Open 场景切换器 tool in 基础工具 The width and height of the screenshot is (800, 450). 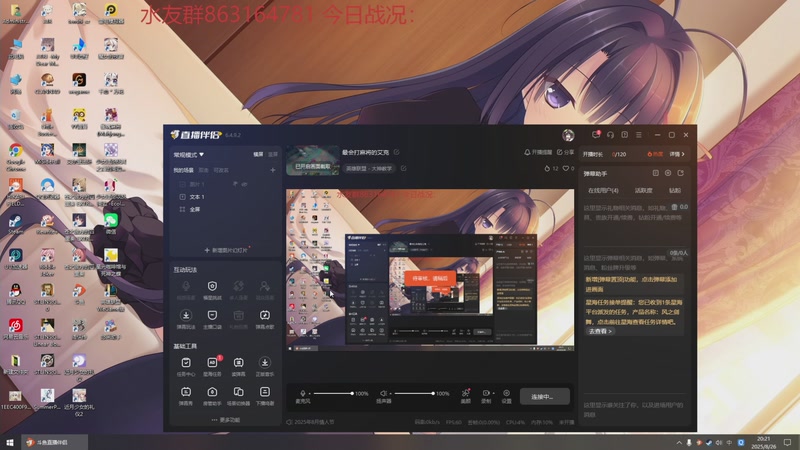tap(238, 396)
